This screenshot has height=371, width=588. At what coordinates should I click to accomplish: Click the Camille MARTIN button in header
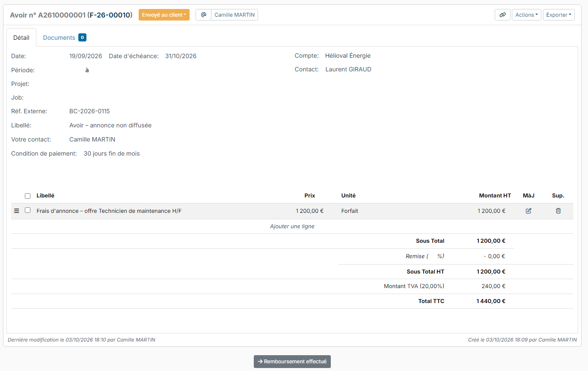point(235,15)
